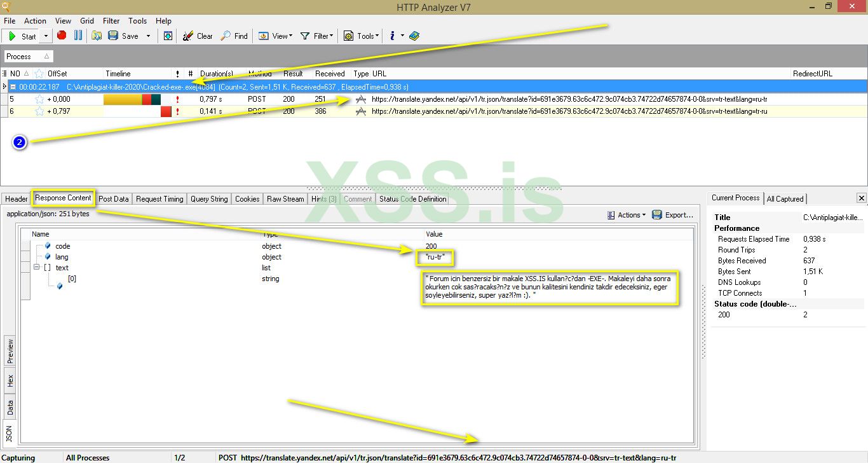Screen dimensions: 868x463
Task: Click the type icon on request row 5
Action: [x=361, y=99]
